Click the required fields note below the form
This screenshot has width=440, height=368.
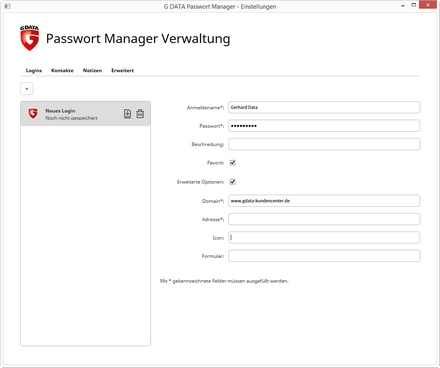point(224,281)
